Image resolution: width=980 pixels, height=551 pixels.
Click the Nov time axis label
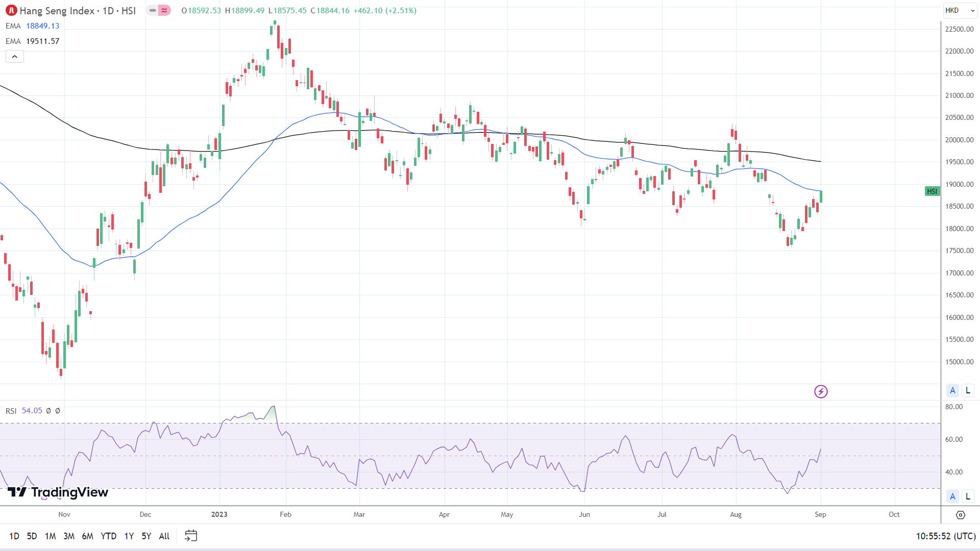pyautogui.click(x=64, y=515)
